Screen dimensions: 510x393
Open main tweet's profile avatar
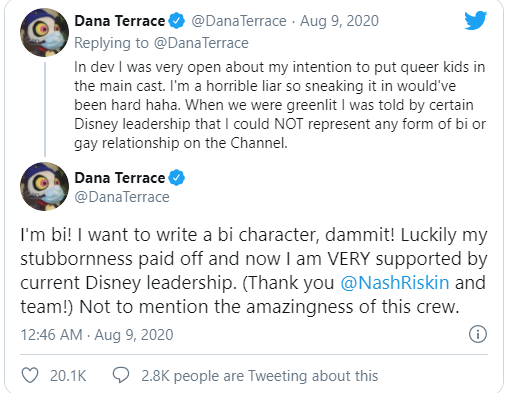44,187
